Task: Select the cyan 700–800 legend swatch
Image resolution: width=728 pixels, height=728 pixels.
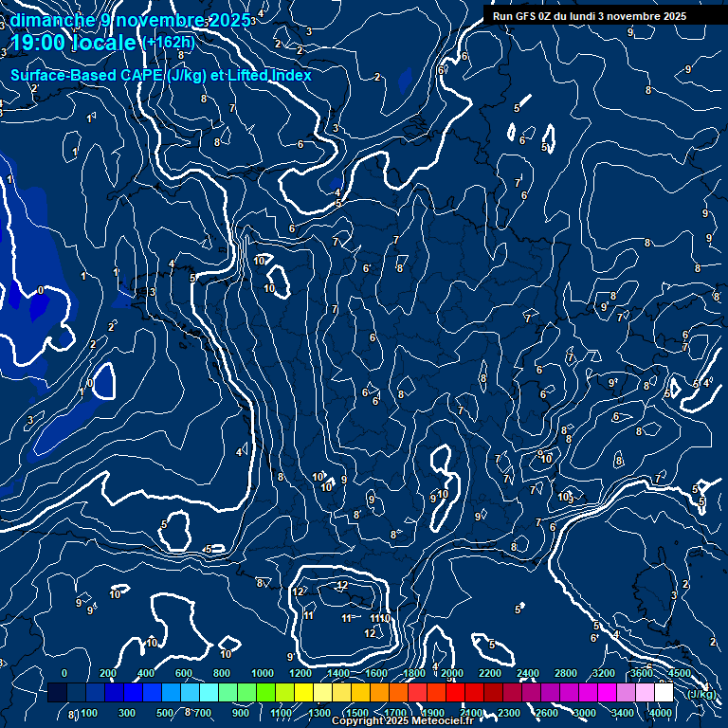Action: pyautogui.click(x=209, y=692)
